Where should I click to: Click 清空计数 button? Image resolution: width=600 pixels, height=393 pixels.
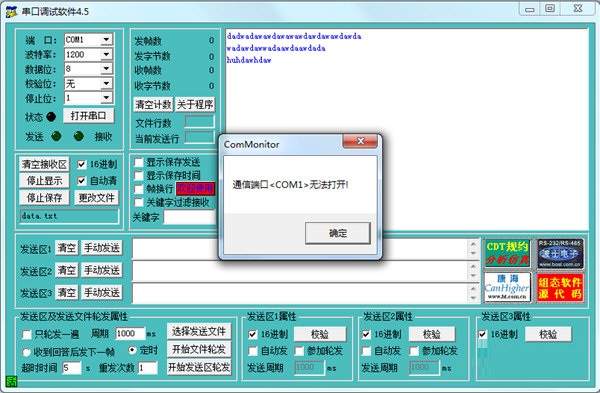tap(153, 104)
